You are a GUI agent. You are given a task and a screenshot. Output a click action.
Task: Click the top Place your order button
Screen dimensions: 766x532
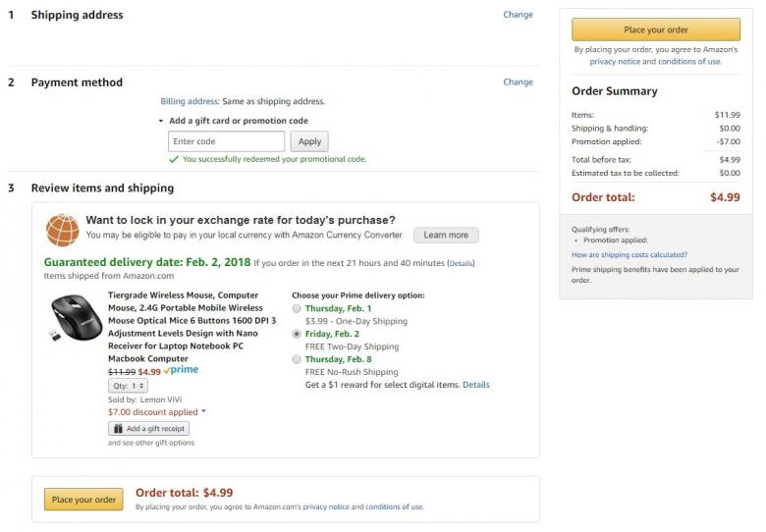tap(655, 29)
